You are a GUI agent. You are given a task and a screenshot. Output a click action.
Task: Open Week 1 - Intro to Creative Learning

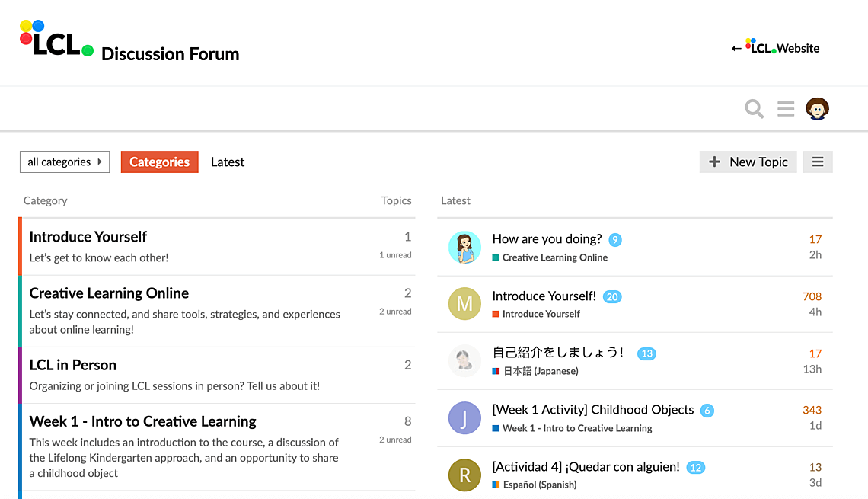click(x=142, y=421)
